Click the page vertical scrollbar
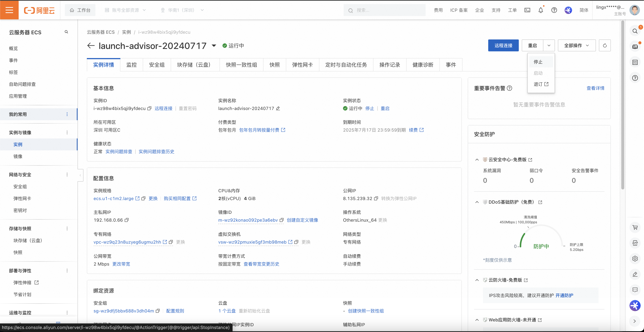This screenshot has width=644, height=332. click(623, 105)
